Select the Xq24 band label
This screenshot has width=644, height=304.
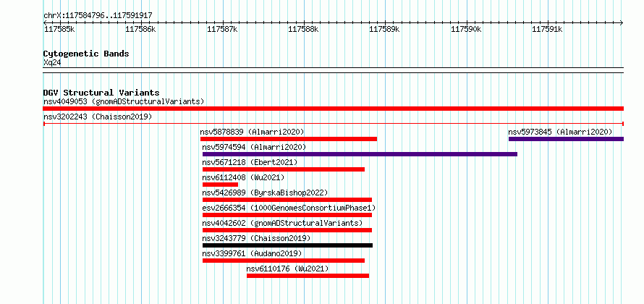[52, 62]
